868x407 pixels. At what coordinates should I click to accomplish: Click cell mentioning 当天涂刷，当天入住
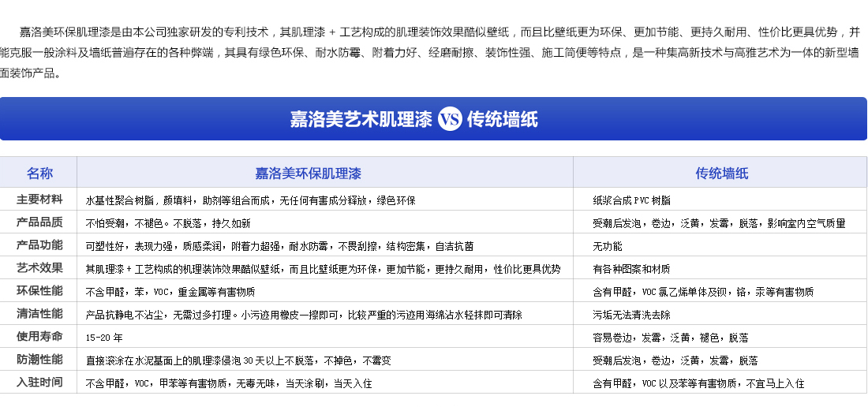(x=229, y=384)
